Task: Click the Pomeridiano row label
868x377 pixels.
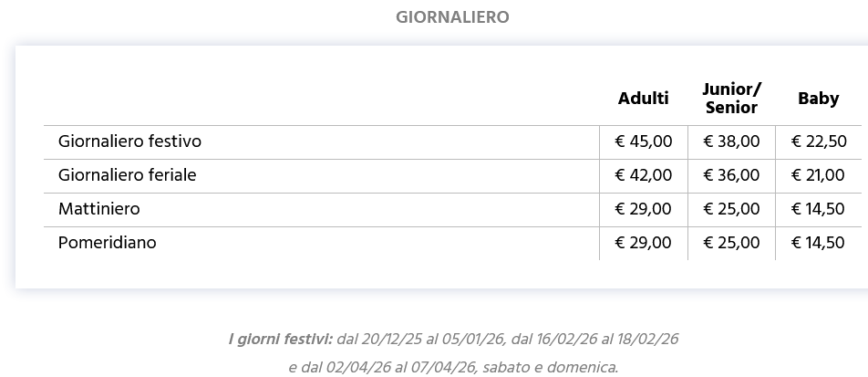Action: click(x=107, y=243)
